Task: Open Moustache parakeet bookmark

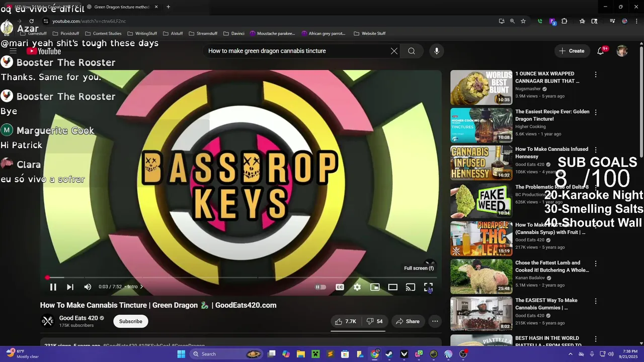Action: 272,33
